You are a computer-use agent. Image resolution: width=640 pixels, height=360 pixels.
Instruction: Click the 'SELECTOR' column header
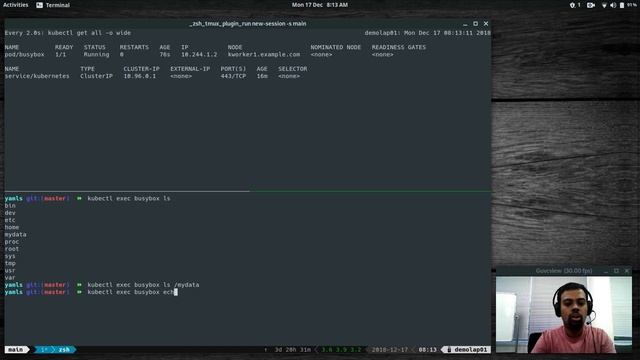point(293,69)
